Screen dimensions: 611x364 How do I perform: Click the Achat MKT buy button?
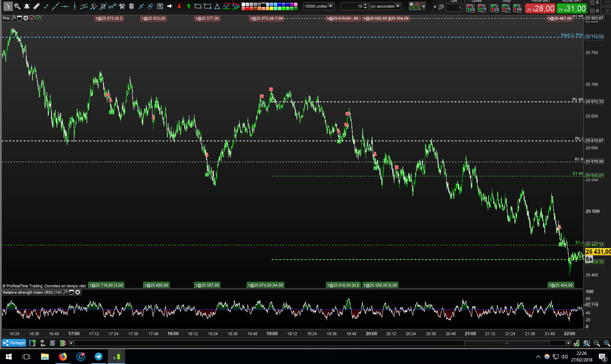(x=572, y=8)
